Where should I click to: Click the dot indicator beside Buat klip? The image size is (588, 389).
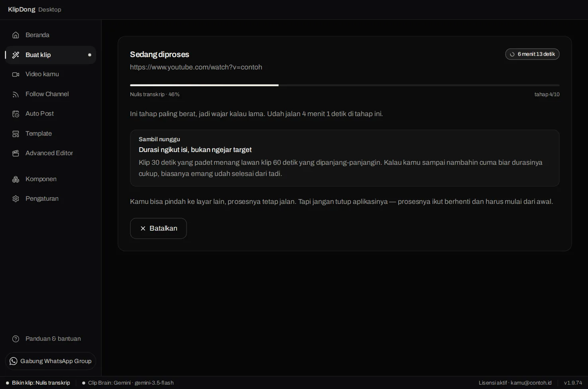[90, 55]
